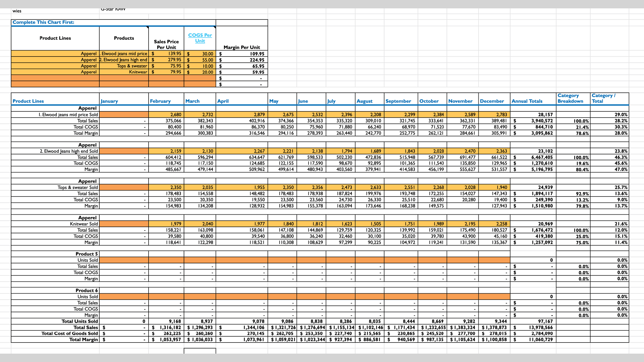644x362 pixels.
Task: Select annual knitwear margin 1,257,092
Action: [533, 243]
